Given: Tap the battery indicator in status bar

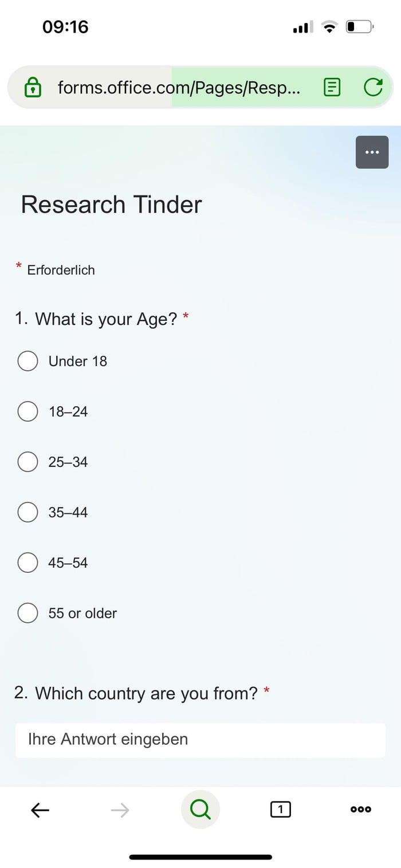Looking at the screenshot, I should pos(359,27).
